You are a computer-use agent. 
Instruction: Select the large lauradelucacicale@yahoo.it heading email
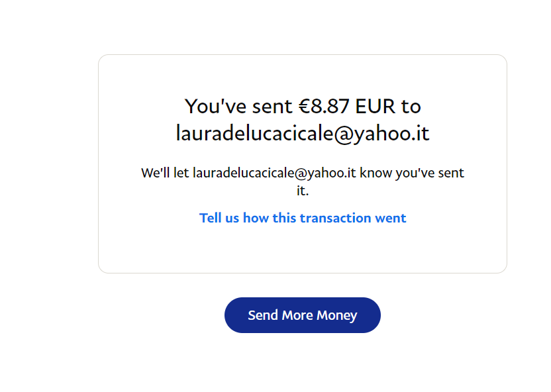(x=303, y=134)
